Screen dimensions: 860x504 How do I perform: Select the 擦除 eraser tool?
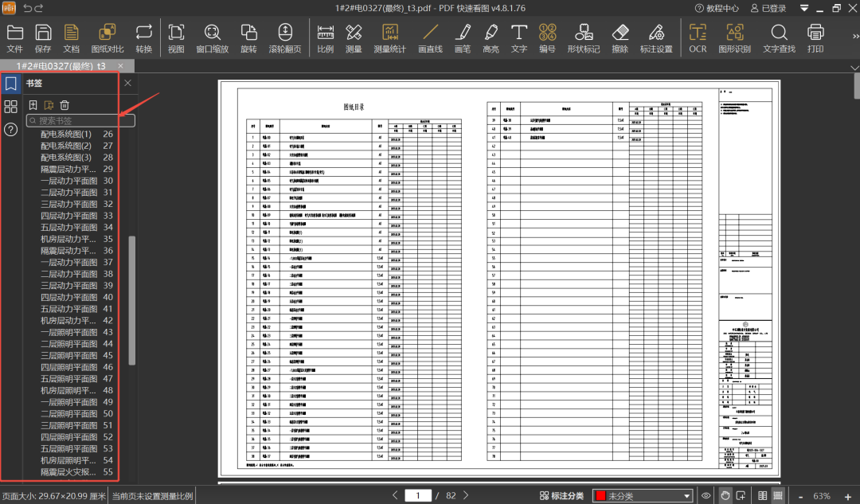[x=620, y=38]
